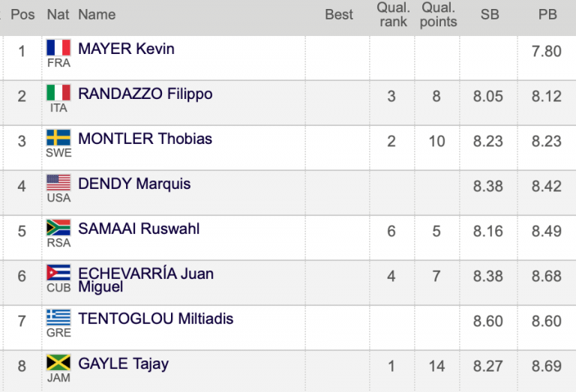Click the Greek flag icon
Viewport: 576px width, 392px height.
[x=58, y=318]
